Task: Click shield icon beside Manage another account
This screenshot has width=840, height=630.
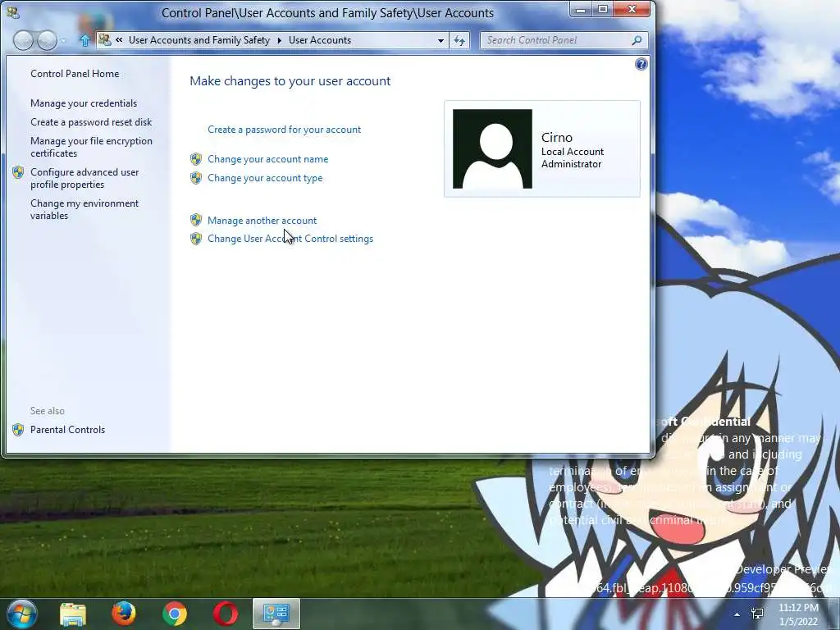Action: coord(196,220)
